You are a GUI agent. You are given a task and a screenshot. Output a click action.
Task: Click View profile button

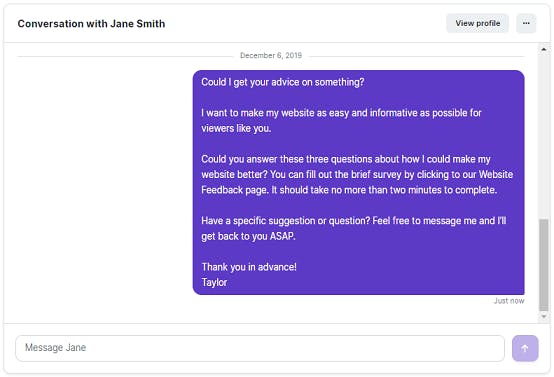point(477,23)
